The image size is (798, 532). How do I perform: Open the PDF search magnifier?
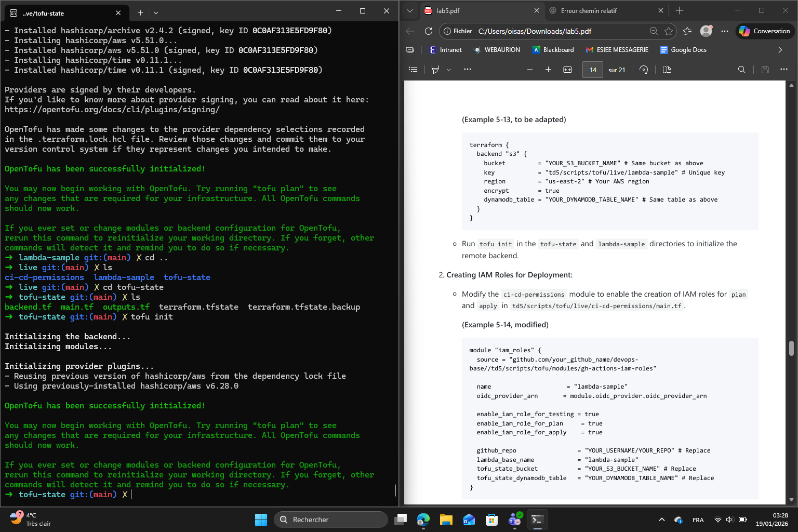click(741, 70)
